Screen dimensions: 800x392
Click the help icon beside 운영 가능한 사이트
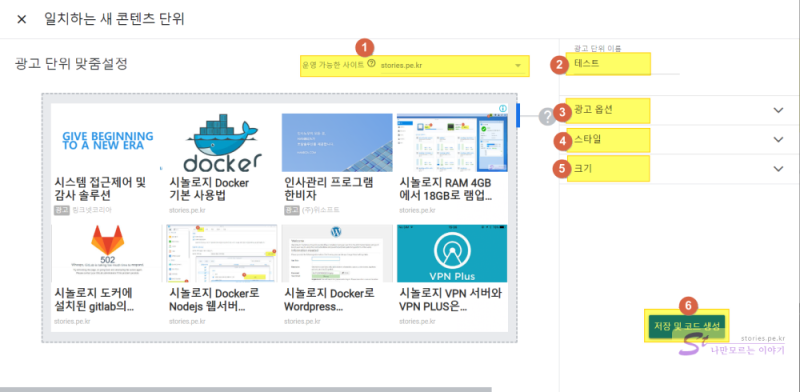371,64
